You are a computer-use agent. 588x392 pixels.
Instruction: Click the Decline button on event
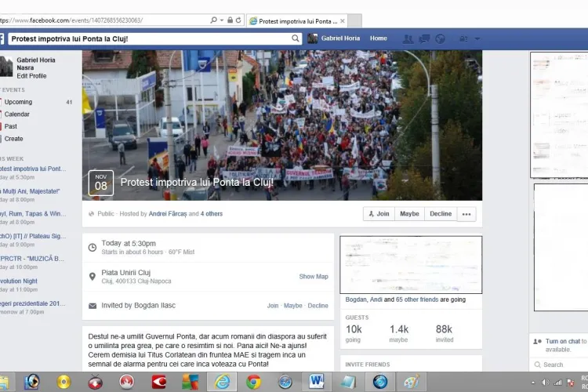[x=441, y=214]
